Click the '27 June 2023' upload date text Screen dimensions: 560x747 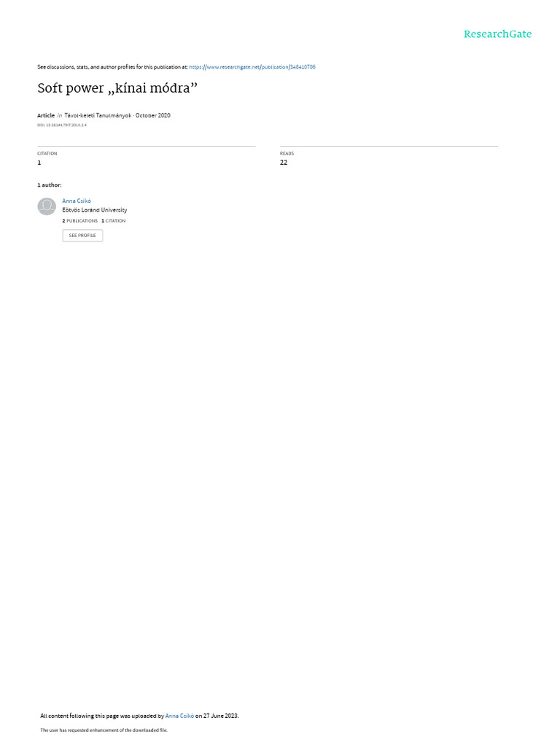tap(220, 716)
